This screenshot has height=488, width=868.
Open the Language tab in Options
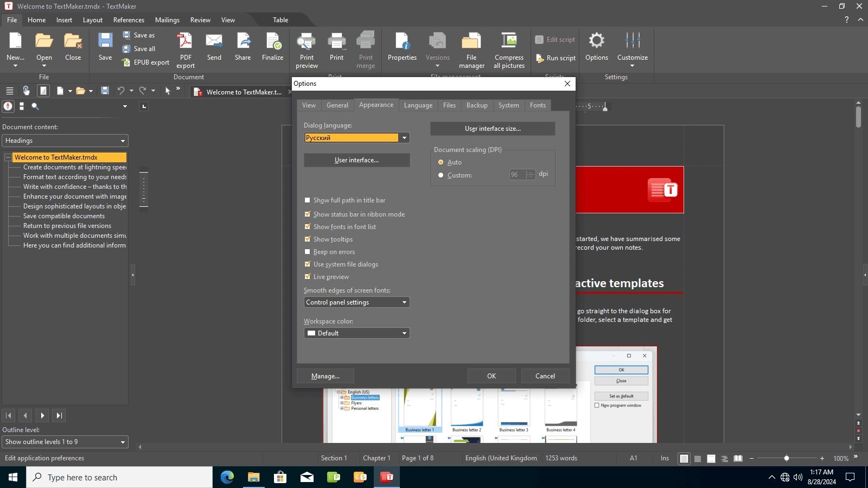[x=418, y=105]
